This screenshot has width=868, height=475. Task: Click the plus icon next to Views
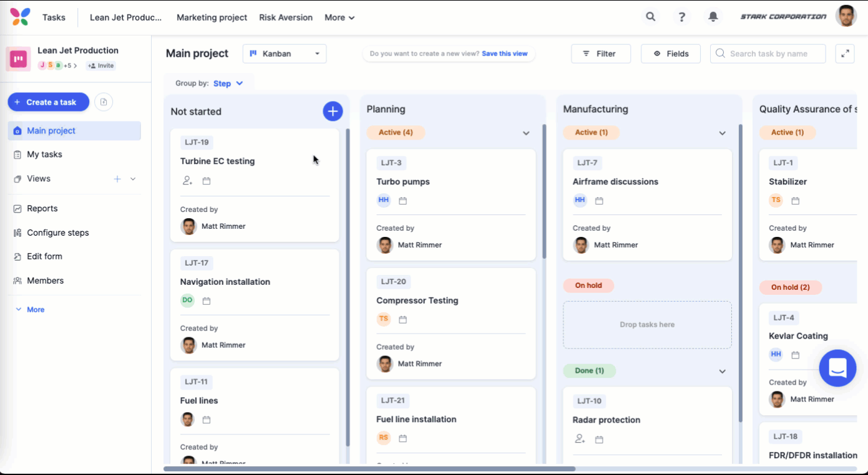(x=117, y=179)
